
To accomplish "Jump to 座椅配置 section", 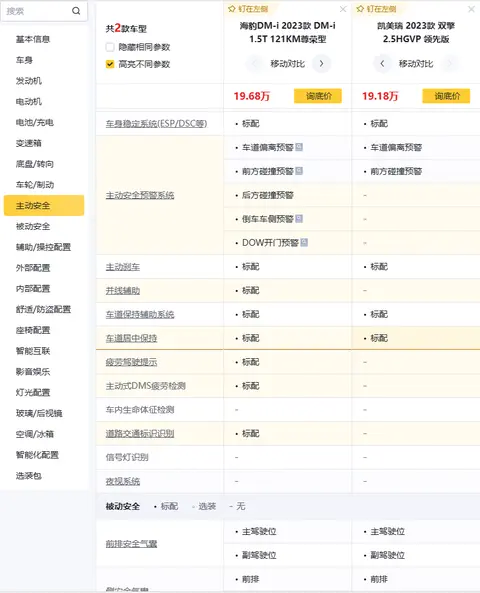I will click(33, 330).
